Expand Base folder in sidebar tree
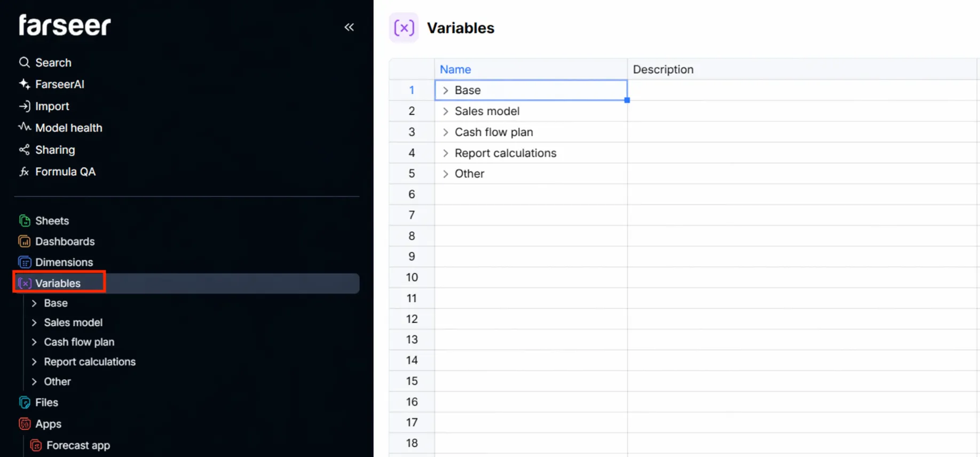The width and height of the screenshot is (980, 457). point(34,303)
